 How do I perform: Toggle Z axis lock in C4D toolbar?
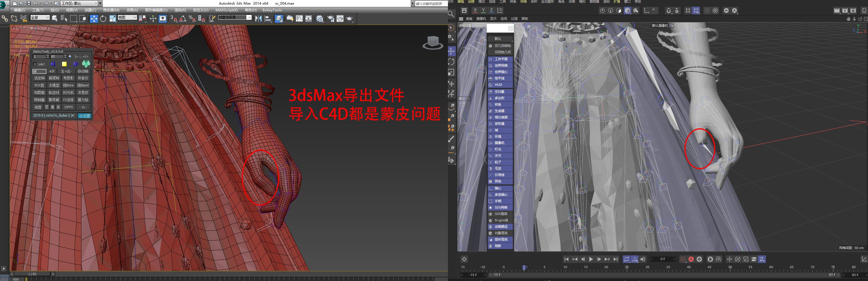[491, 10]
